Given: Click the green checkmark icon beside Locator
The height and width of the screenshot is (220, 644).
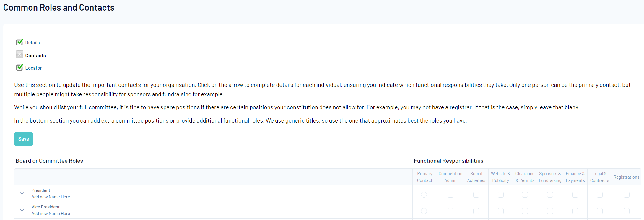Looking at the screenshot, I should tap(19, 67).
